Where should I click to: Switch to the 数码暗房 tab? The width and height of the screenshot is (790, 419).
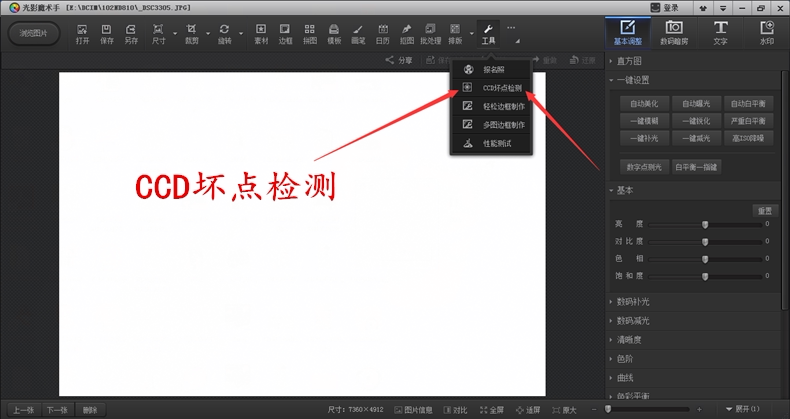point(674,33)
